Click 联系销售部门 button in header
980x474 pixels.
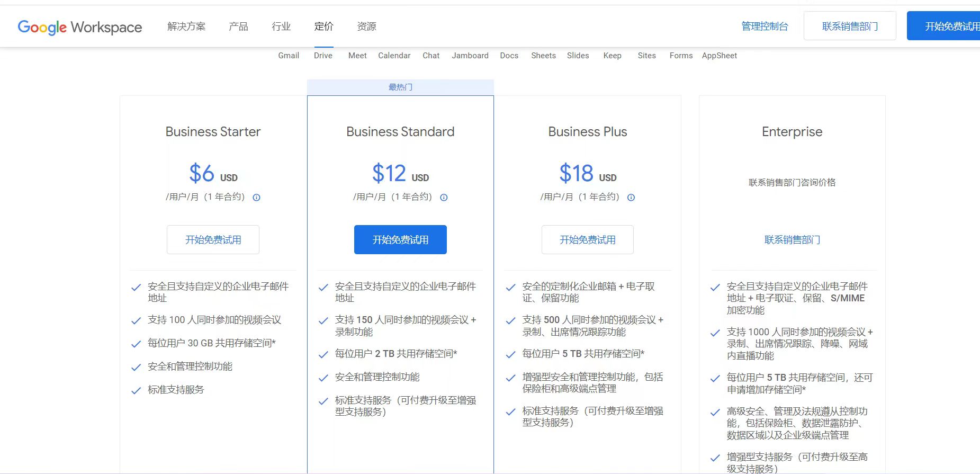(850, 26)
